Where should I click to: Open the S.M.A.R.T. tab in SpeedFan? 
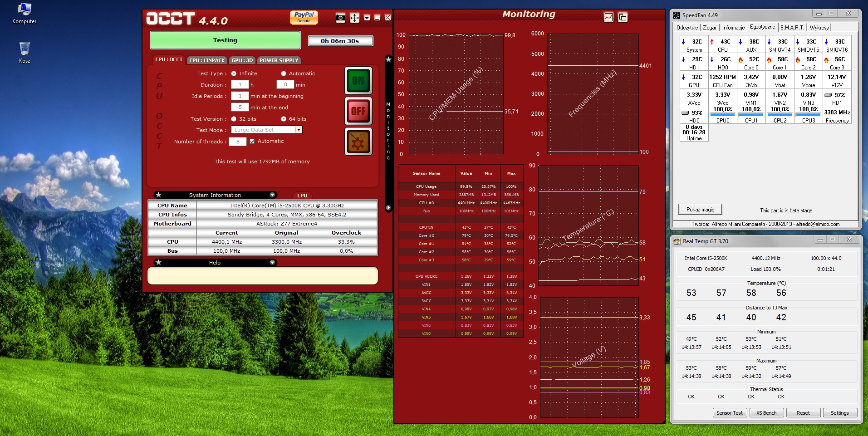coord(792,28)
